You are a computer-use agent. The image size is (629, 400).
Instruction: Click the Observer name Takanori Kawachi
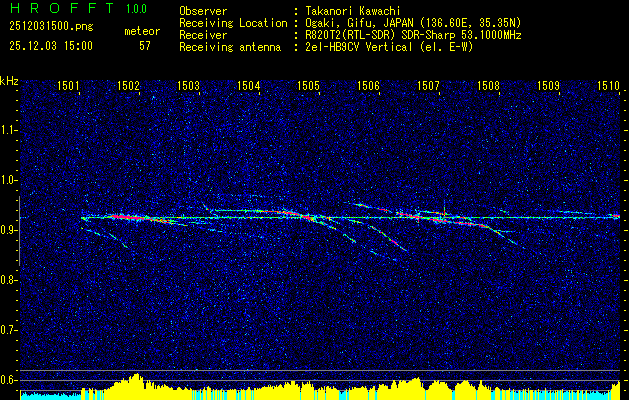click(x=352, y=11)
